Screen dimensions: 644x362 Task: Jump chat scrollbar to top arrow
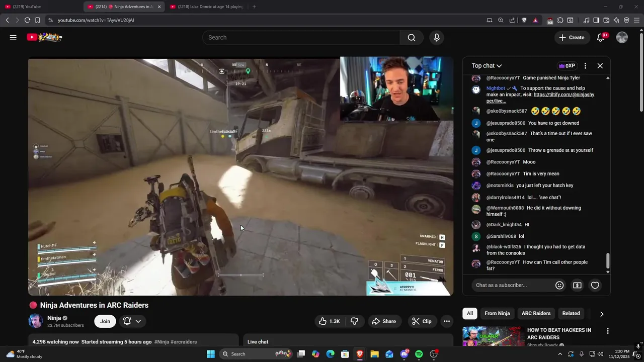click(x=608, y=78)
